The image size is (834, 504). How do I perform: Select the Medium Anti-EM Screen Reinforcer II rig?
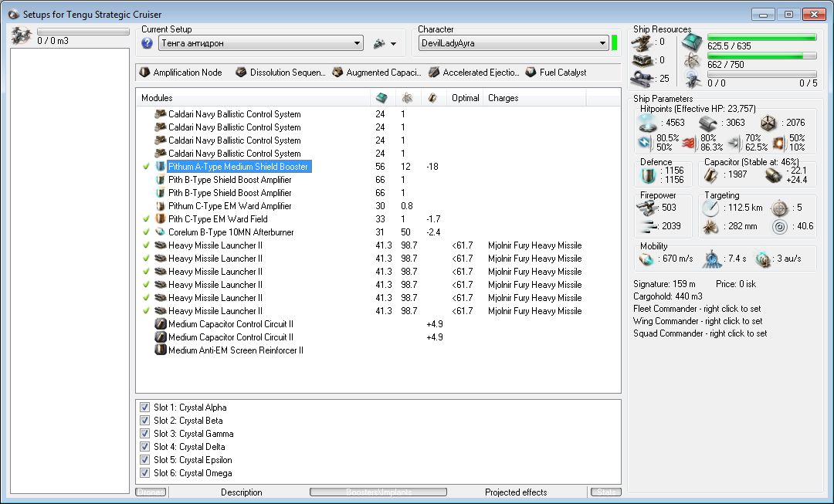(236, 350)
